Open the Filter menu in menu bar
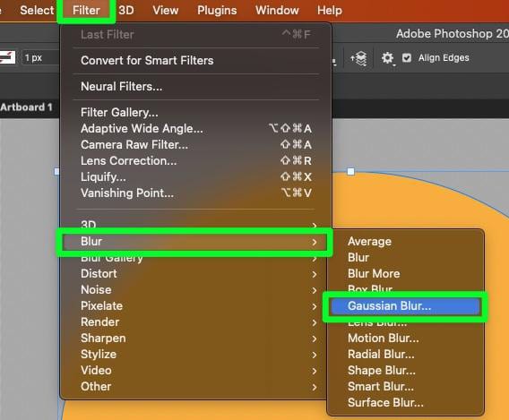The width and height of the screenshot is (509, 420). 86,11
